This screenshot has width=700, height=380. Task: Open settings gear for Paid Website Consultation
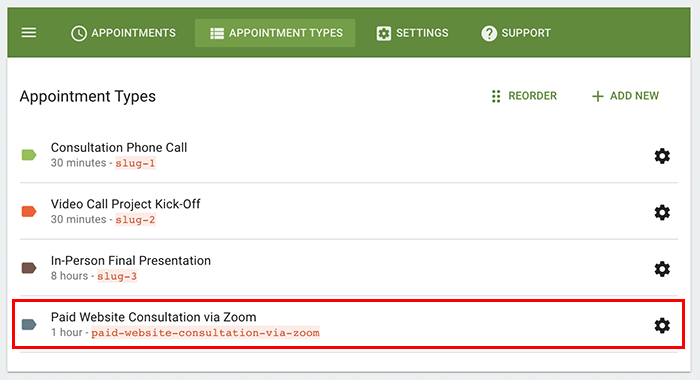point(662,326)
